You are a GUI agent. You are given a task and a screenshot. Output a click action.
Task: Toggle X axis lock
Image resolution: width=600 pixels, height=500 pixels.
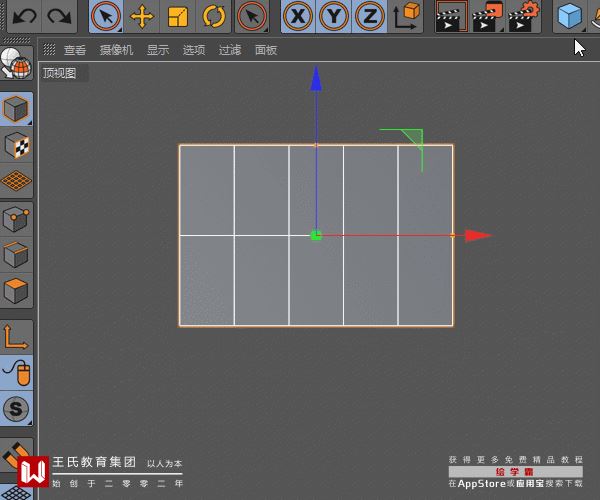coord(298,16)
